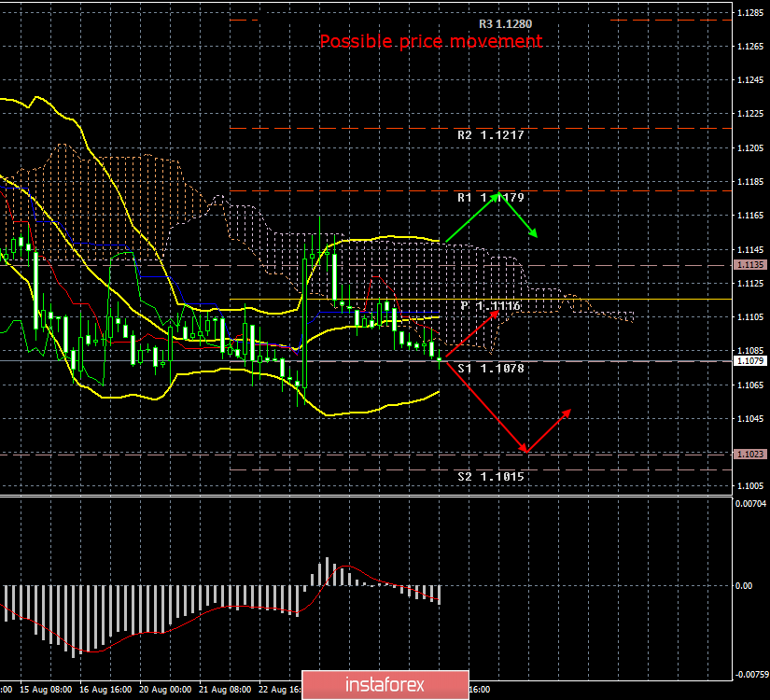Click the 1.1135 price level tag
770x700 pixels.
click(x=750, y=265)
